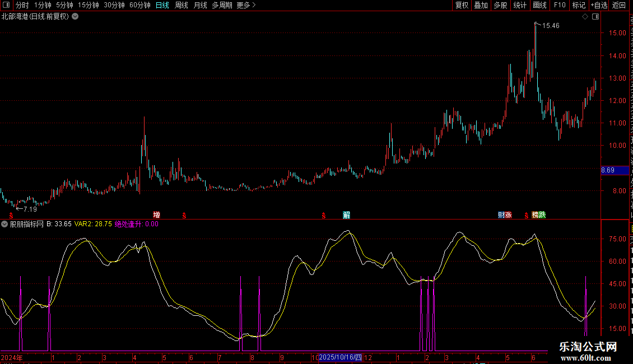The width and height of the screenshot is (633, 364).
Task: Click the 2025/10/16/四 date label
Action: pos(341,357)
